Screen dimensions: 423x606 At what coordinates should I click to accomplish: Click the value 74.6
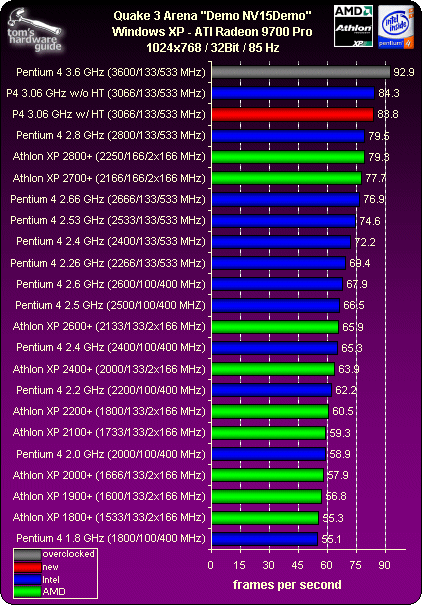(370, 221)
